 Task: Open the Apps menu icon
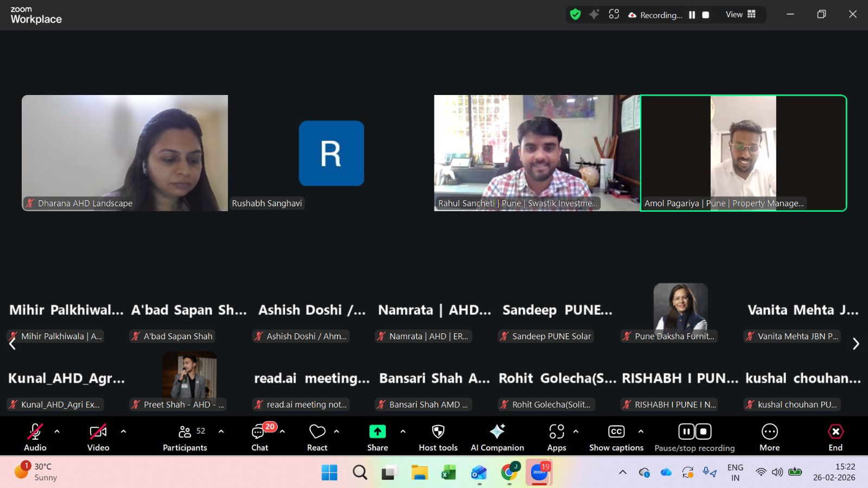point(556,437)
